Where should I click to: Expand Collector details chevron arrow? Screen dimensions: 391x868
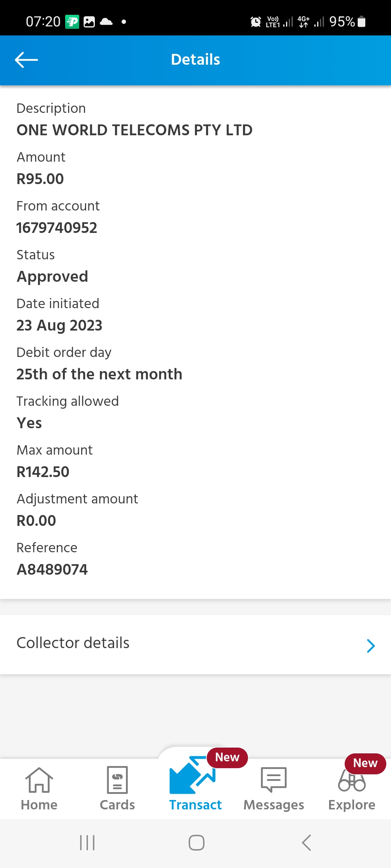coord(371,646)
